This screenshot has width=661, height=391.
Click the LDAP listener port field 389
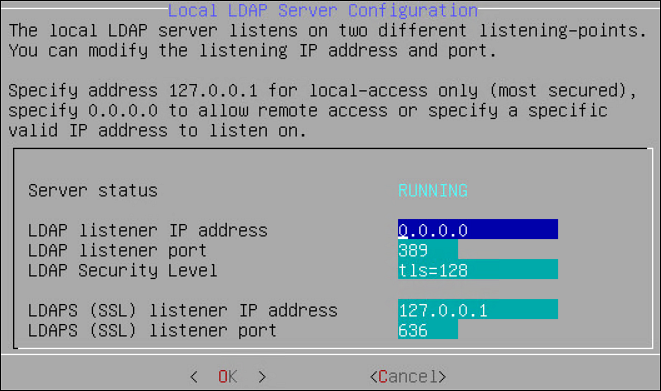[427, 249]
